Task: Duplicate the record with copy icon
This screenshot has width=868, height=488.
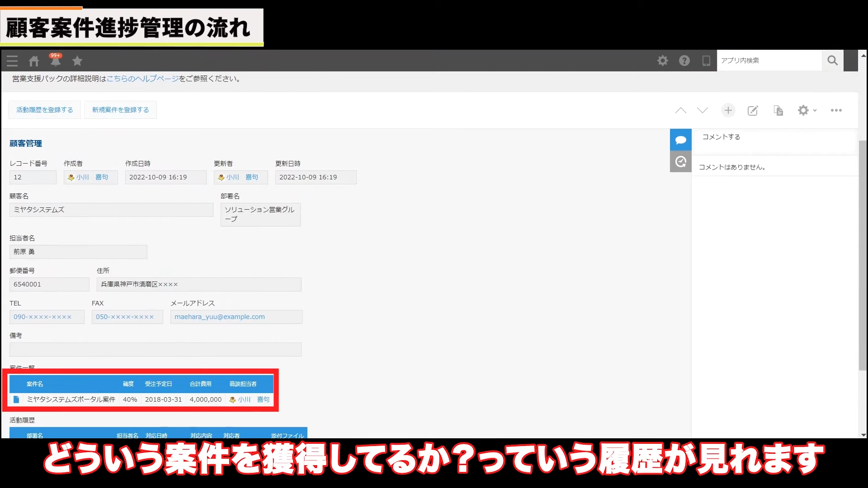Action: [x=778, y=111]
